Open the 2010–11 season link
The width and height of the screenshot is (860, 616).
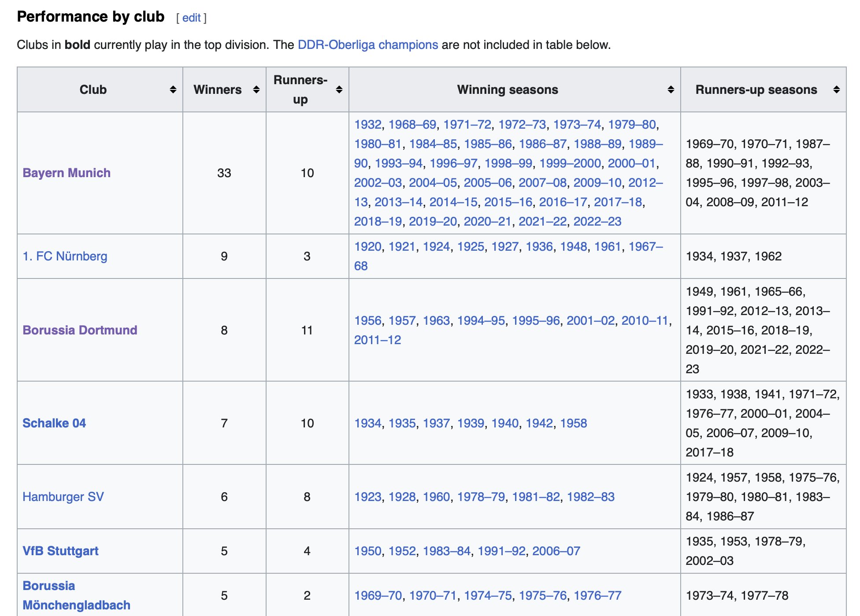tap(645, 320)
